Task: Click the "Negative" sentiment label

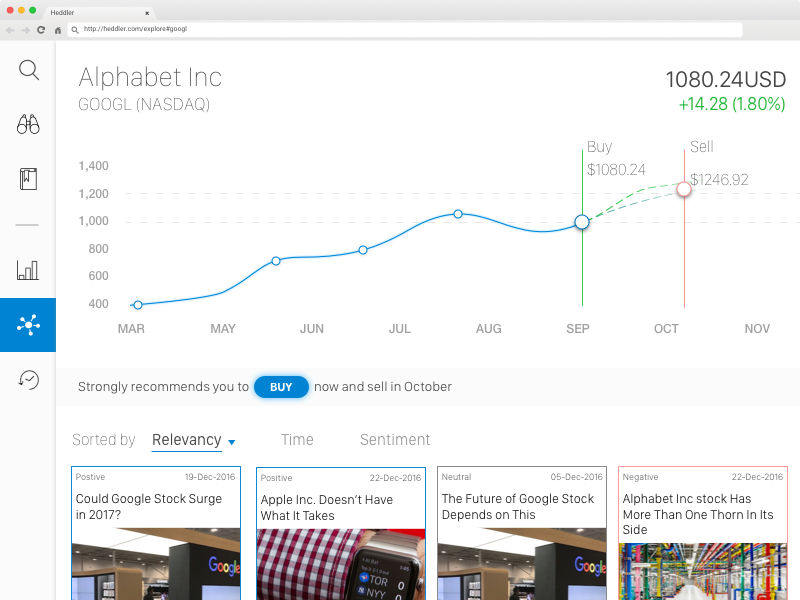Action: (x=640, y=477)
